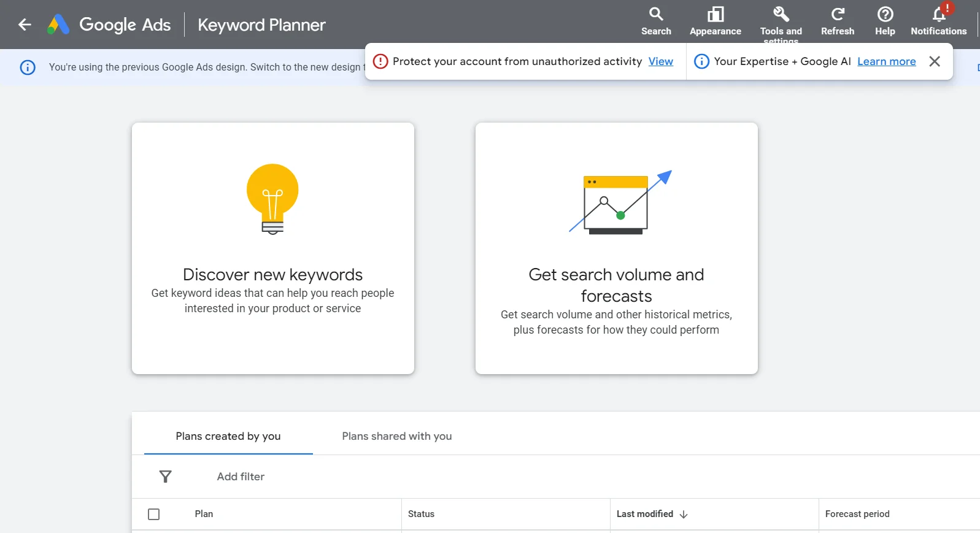Click the Last modified column header text

(644, 514)
